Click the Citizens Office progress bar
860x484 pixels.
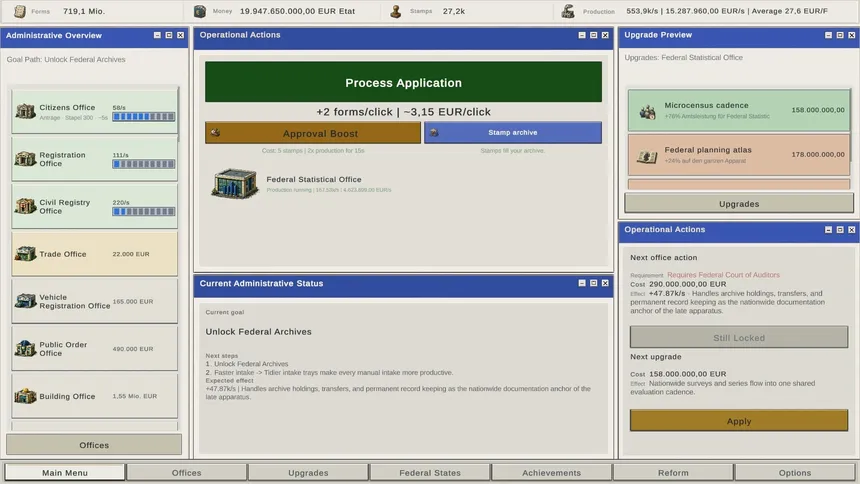[144, 117]
